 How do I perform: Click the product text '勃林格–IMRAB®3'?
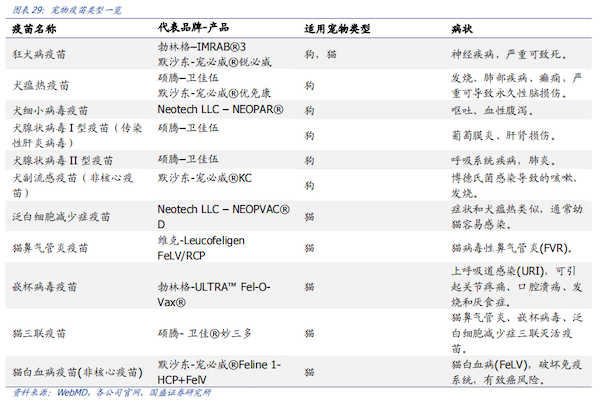click(x=202, y=47)
